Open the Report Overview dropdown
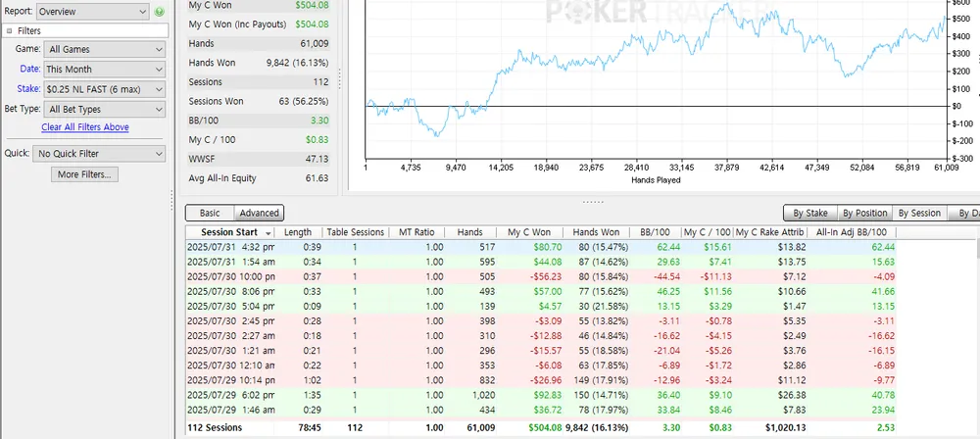This screenshot has height=439, width=980. pos(92,11)
